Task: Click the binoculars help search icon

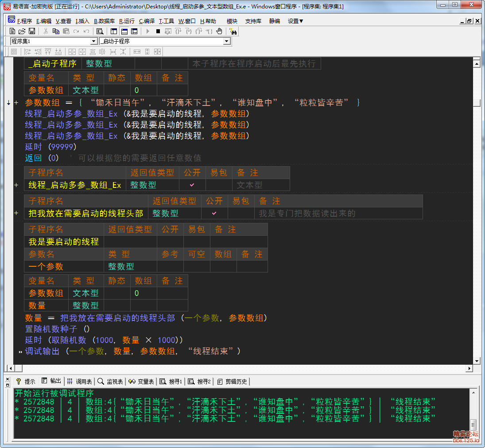Action: tap(233, 31)
